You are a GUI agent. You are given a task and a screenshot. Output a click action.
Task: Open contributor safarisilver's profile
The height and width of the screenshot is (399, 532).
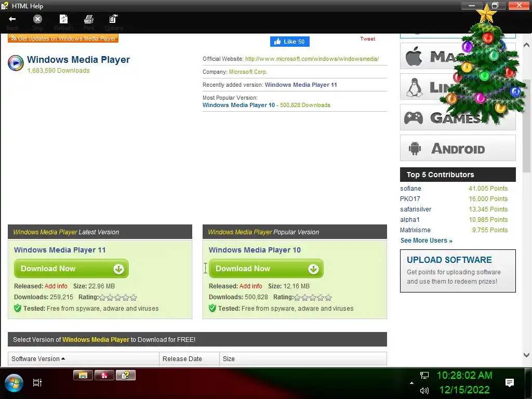(x=416, y=209)
